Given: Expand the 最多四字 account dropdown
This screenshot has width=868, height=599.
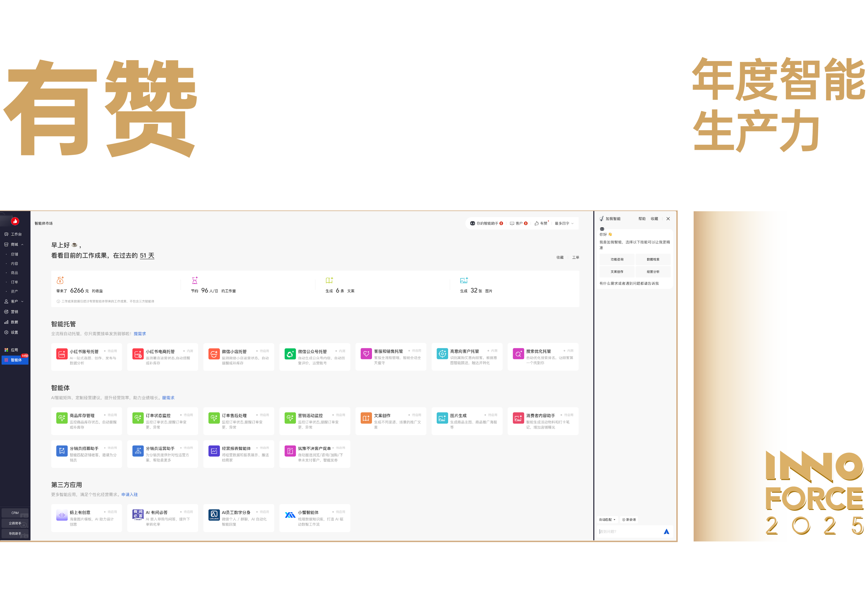Looking at the screenshot, I should coord(564,223).
